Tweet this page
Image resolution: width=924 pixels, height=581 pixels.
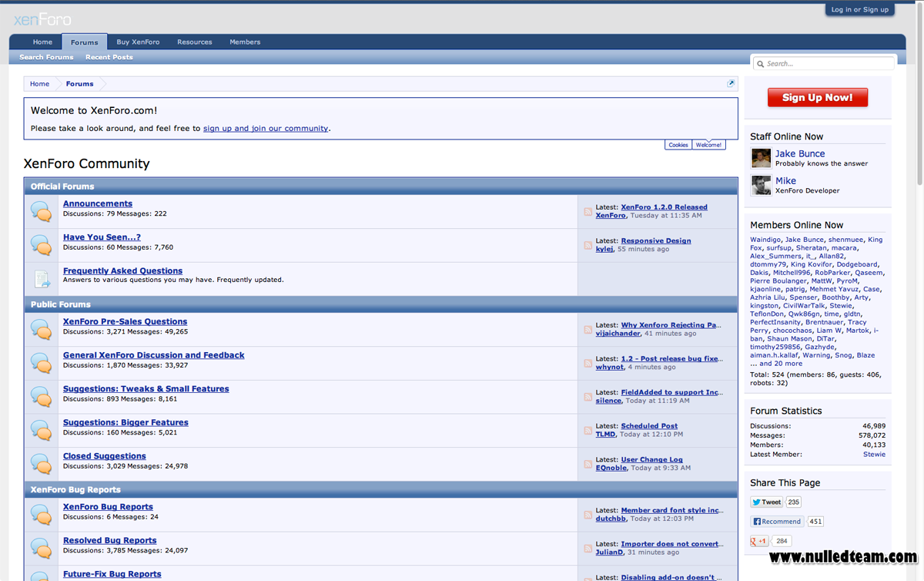(x=767, y=502)
